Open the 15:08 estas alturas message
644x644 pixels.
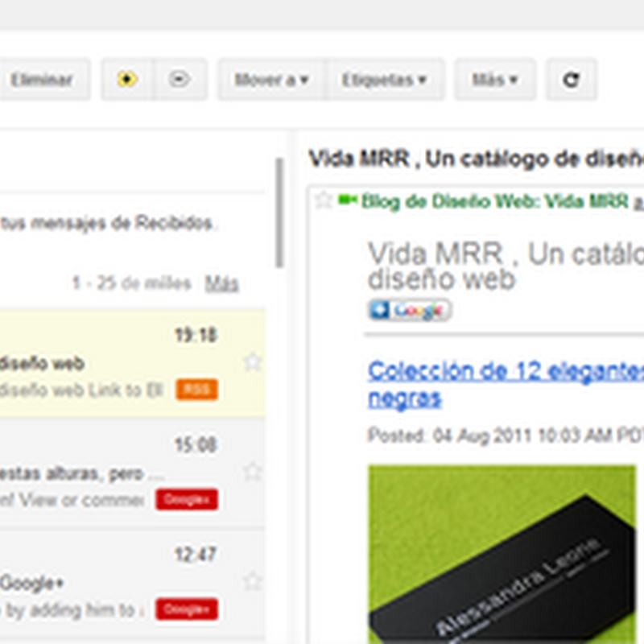[x=132, y=473]
